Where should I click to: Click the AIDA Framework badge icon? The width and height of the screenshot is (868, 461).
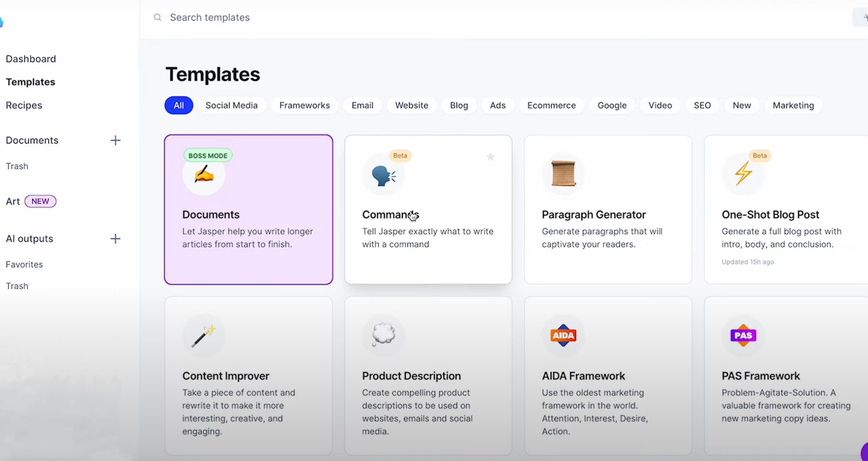pyautogui.click(x=563, y=335)
